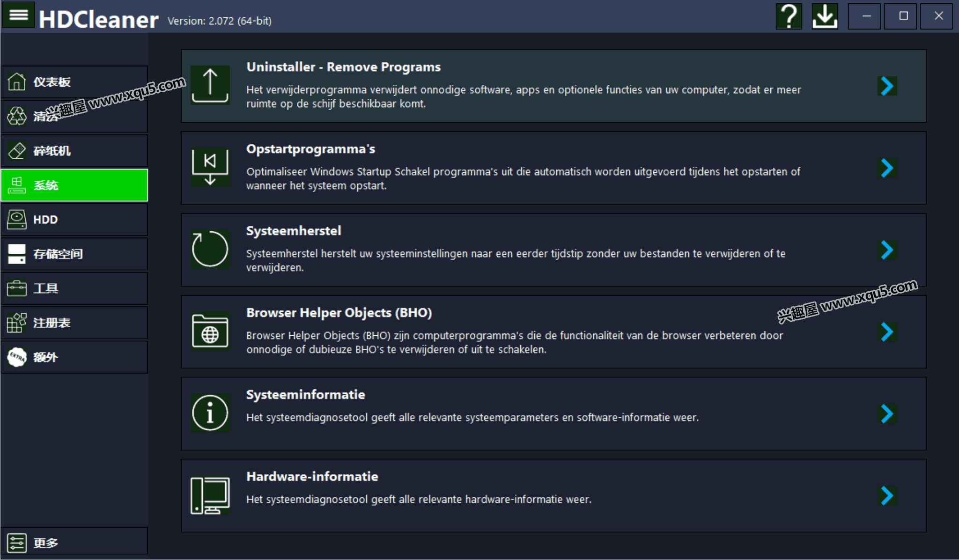Click the toolbox icon beside 工具
Viewport: 959px width, 560px height.
tap(16, 288)
